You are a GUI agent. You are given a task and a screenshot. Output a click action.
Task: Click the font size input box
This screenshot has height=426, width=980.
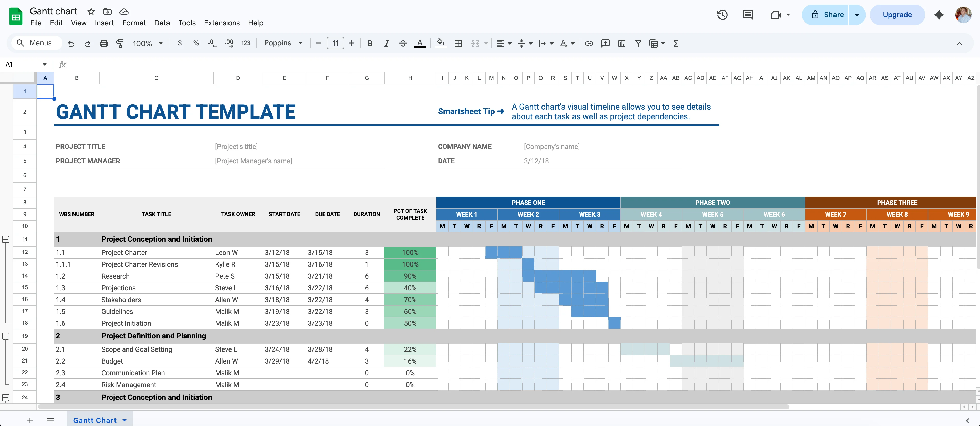pos(335,43)
